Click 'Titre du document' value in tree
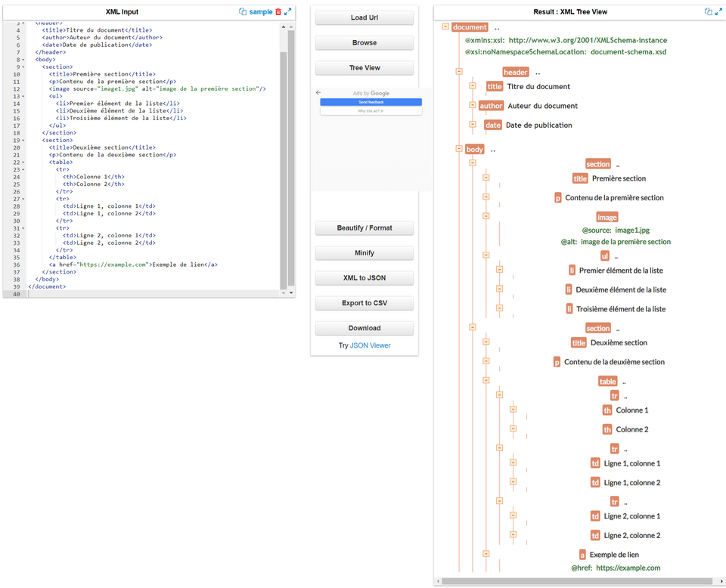 pyautogui.click(x=538, y=86)
